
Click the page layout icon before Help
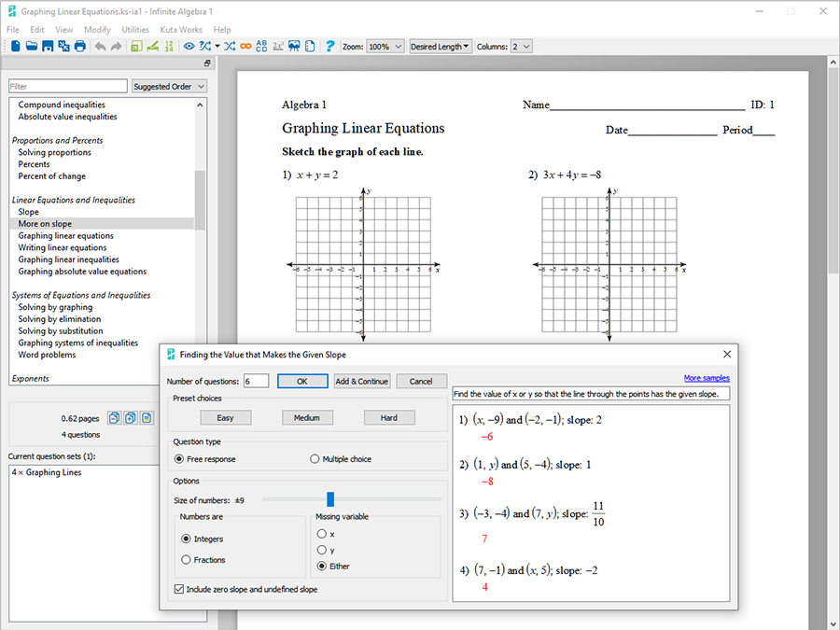point(310,47)
